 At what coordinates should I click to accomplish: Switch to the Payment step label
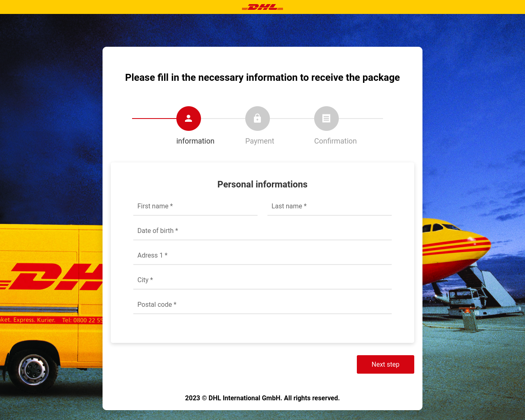(x=260, y=141)
